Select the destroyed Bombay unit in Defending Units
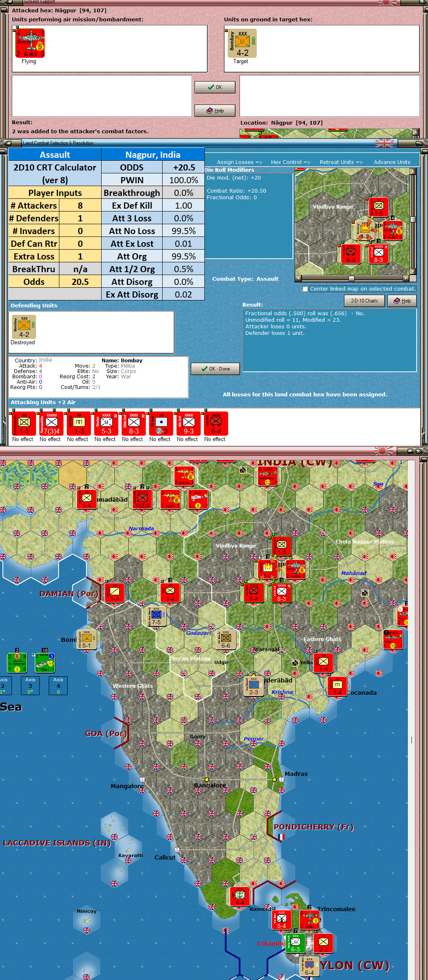Screen dimensions: 428x980 tap(24, 327)
